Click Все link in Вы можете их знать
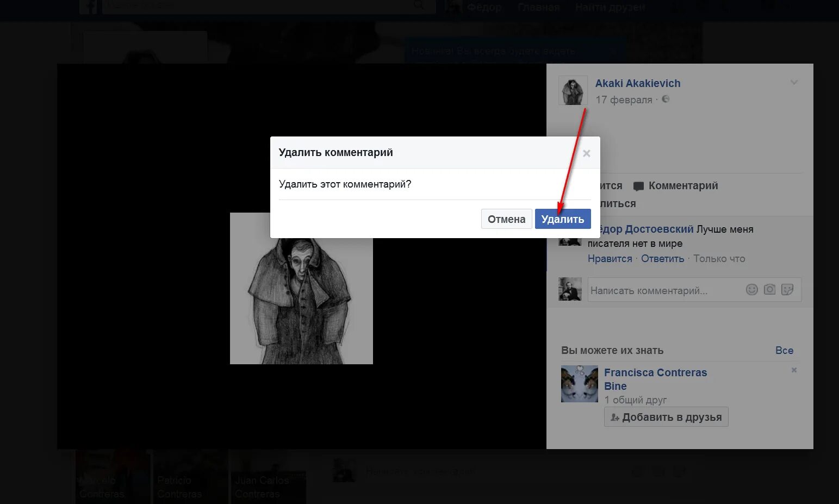839x504 pixels. pos(784,351)
